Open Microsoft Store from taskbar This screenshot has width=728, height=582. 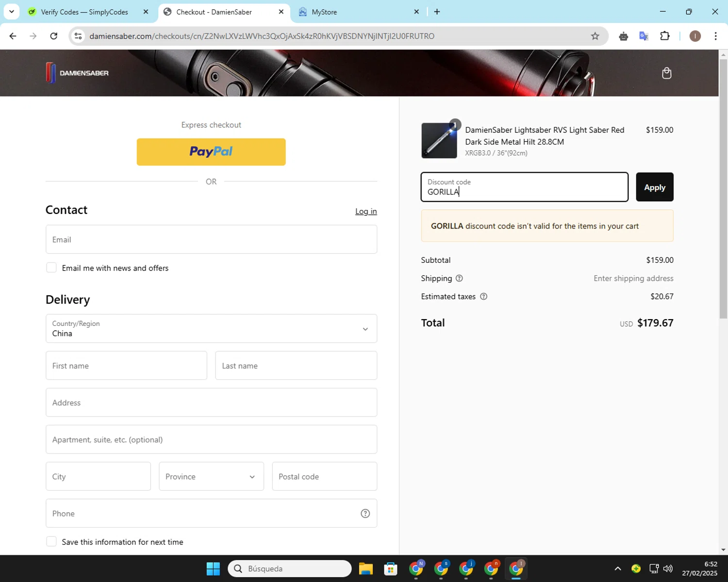(x=391, y=568)
